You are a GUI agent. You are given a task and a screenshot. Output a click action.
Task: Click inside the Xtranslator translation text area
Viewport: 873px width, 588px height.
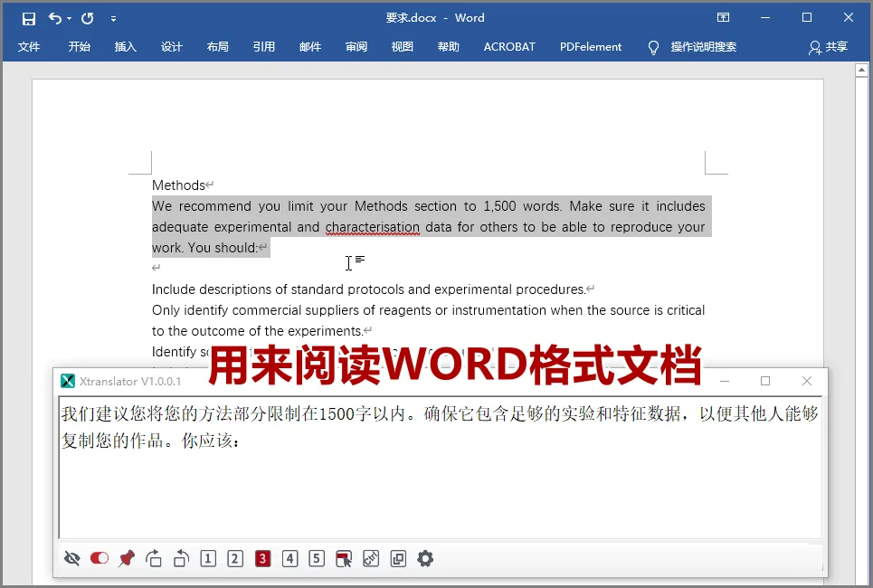pyautogui.click(x=440, y=467)
